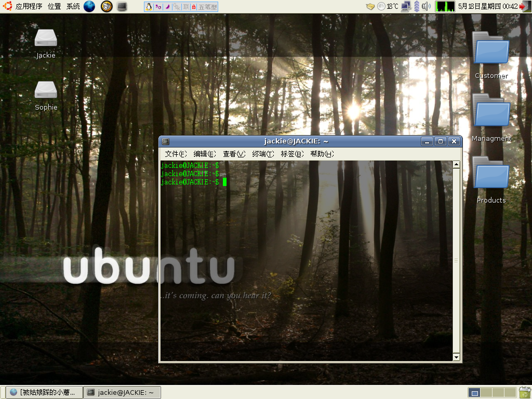
Task: Launch terminal from top panel monitor icon
Action: tap(122, 6)
